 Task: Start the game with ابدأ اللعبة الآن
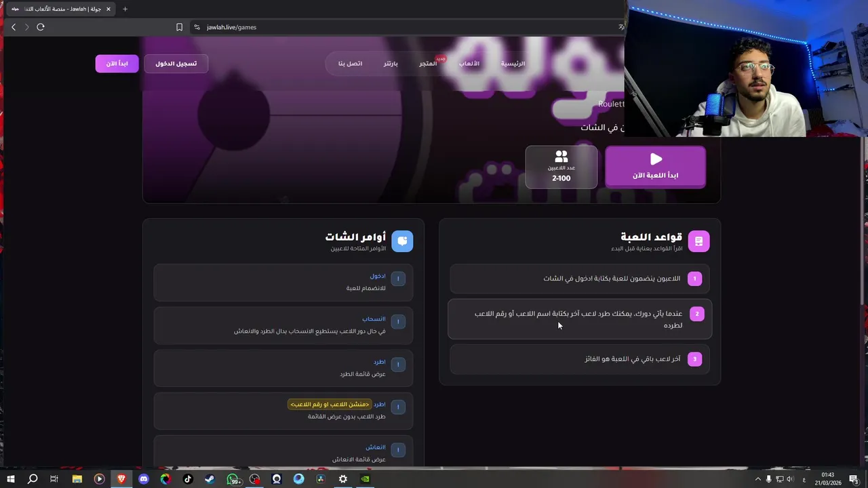coord(655,167)
